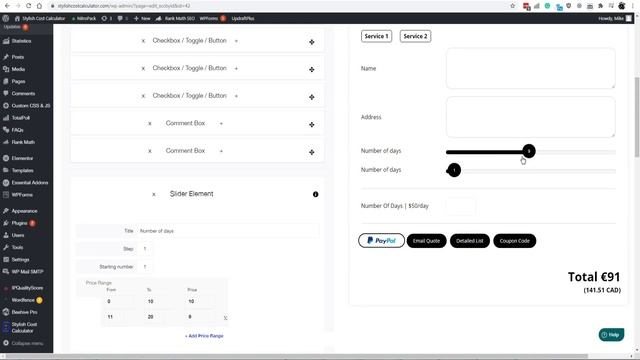The width and height of the screenshot is (640, 360).
Task: Open Rank Math SEO in admin bar
Action: [x=175, y=18]
